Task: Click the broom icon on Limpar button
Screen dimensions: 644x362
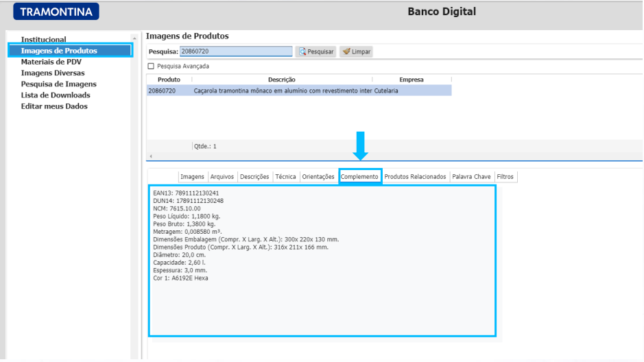Action: pos(346,51)
